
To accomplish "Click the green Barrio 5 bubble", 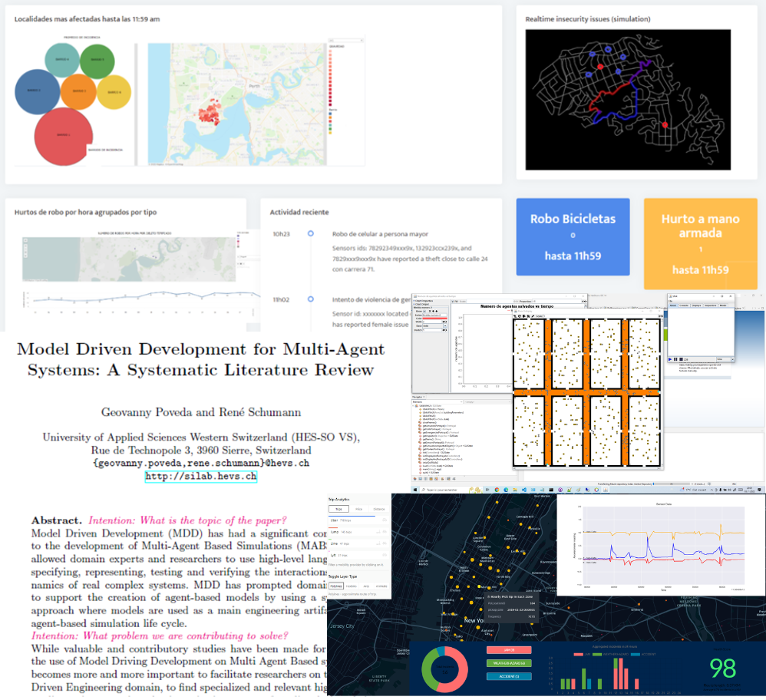I will click(x=97, y=60).
